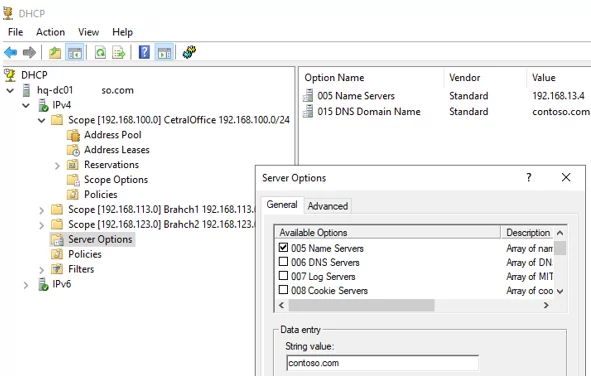Collapse the hq-dc01 server node
Screen dimensions: 591x376
coord(10,90)
